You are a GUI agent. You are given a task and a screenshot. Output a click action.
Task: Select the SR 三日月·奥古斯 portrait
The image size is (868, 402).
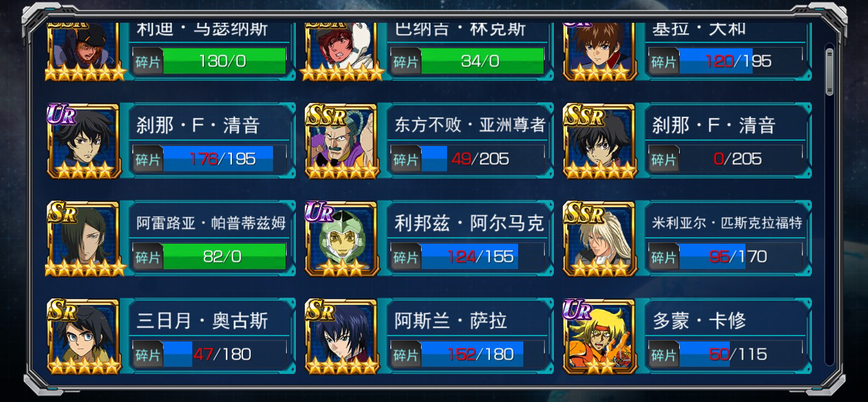[x=83, y=337]
